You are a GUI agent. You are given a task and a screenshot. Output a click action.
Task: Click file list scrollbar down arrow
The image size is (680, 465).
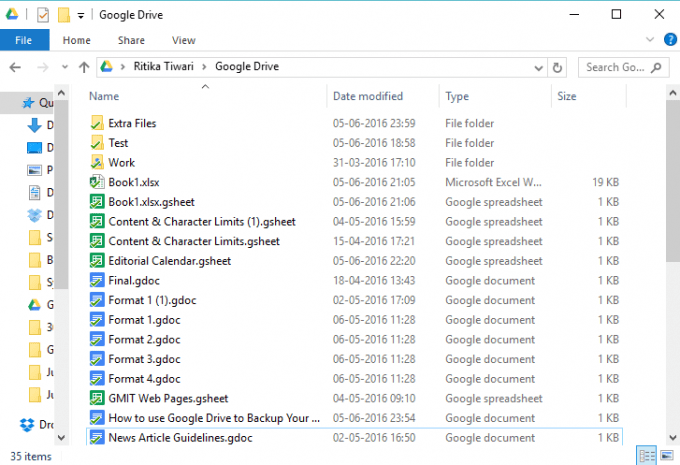coord(673,438)
